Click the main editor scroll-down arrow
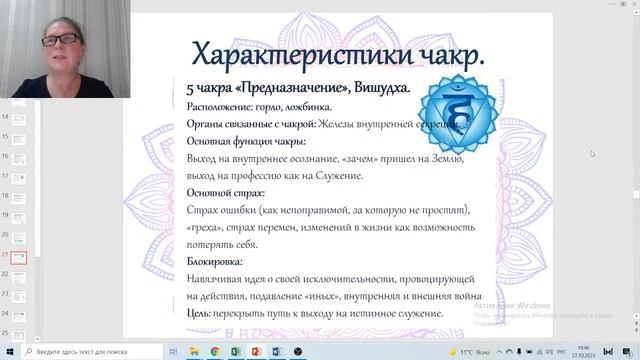This screenshot has height=360, width=640. tap(636, 316)
